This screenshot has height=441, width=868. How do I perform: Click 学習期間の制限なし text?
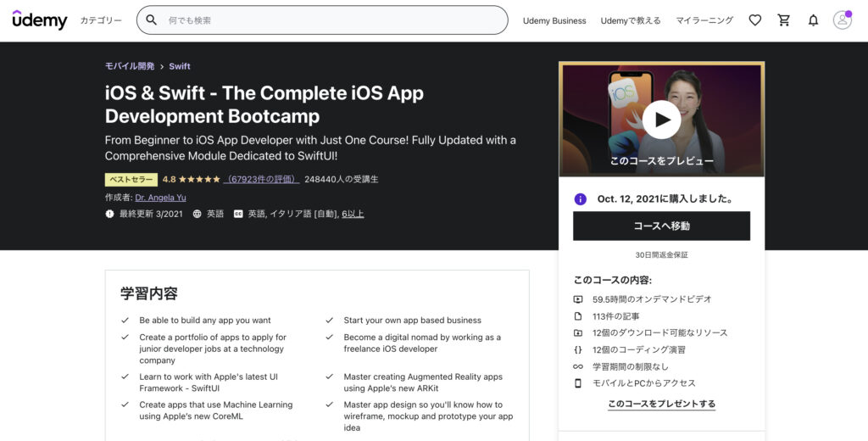631,366
